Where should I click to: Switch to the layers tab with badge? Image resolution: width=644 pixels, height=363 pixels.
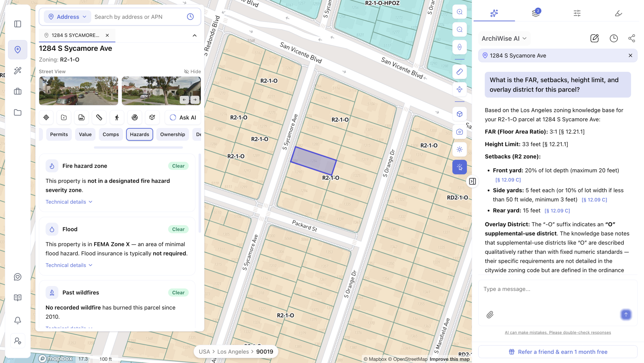point(536,13)
